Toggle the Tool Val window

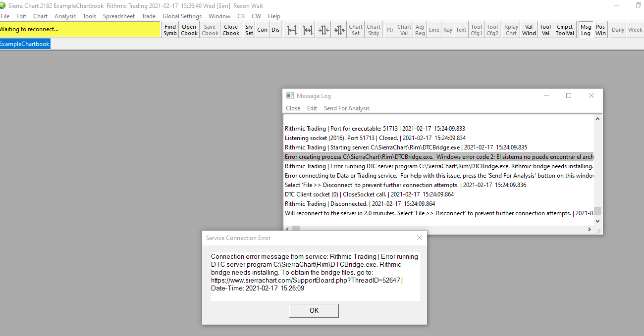pos(545,30)
